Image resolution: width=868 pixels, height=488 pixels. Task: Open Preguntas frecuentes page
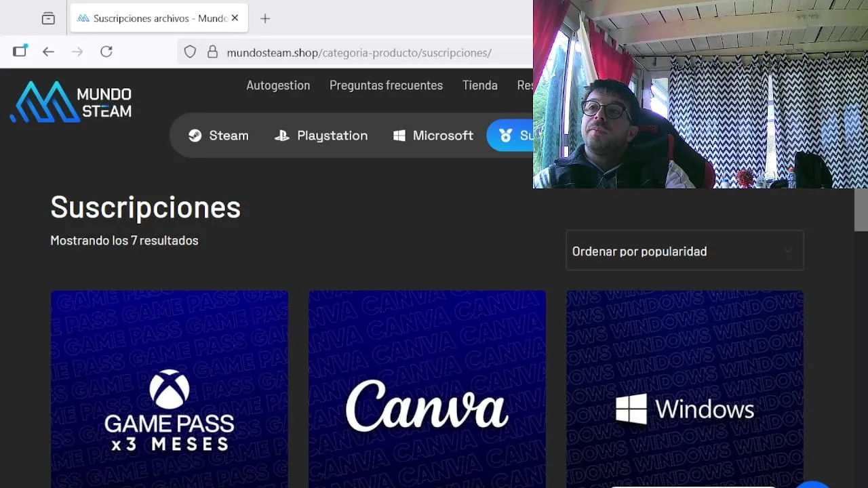coord(386,85)
